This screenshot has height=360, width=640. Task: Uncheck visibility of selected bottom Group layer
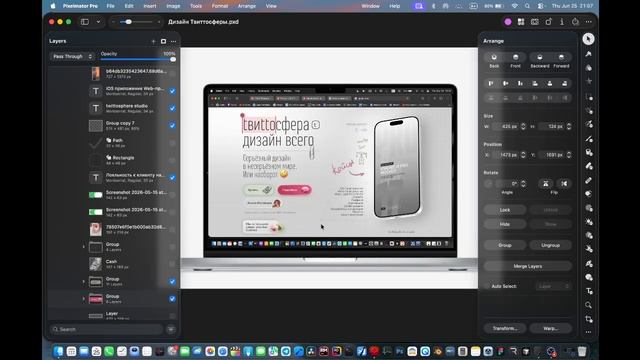[x=172, y=299]
